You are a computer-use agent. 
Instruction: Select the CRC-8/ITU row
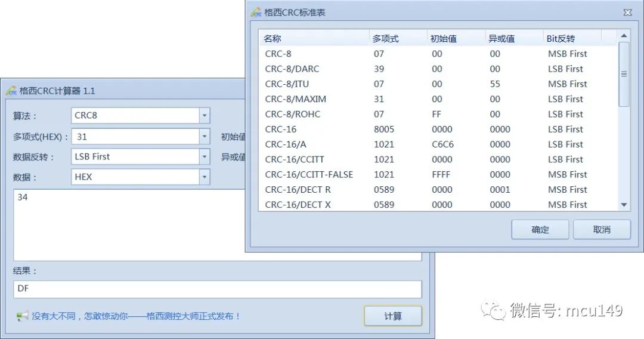click(x=438, y=84)
